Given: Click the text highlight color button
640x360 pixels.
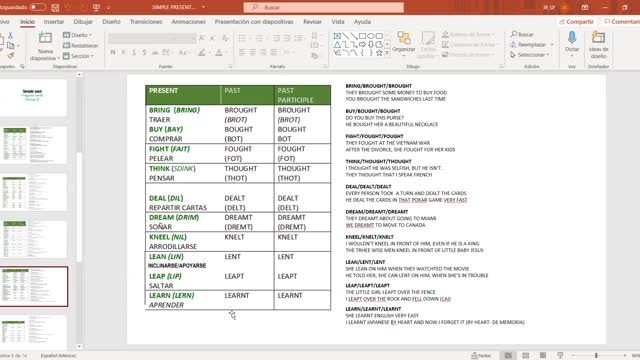Looking at the screenshot, I should point(201,52).
